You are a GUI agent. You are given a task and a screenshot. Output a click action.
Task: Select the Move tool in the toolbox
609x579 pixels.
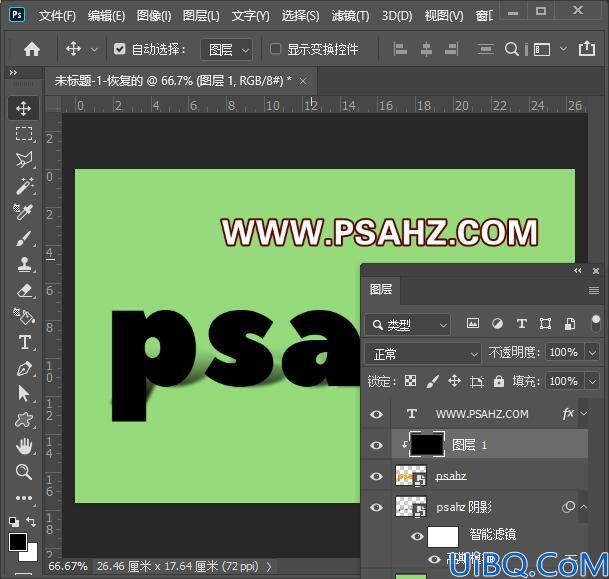coord(24,109)
